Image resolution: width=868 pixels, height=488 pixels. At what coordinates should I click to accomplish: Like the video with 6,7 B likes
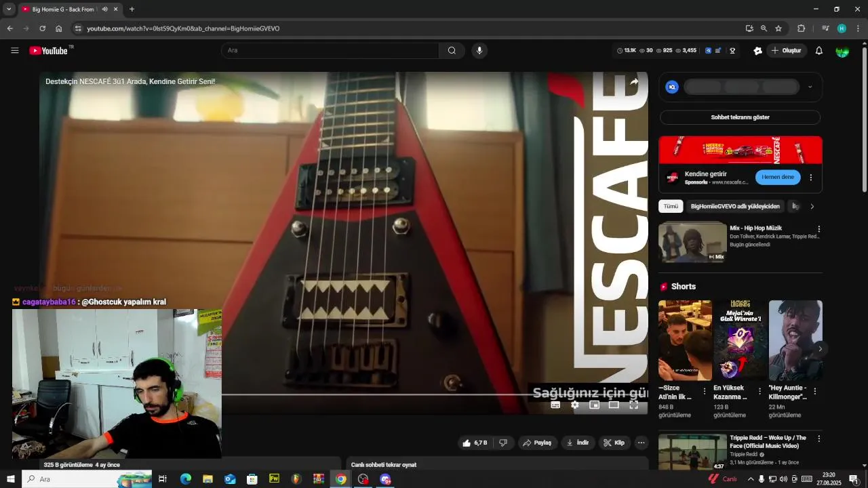[x=475, y=443]
